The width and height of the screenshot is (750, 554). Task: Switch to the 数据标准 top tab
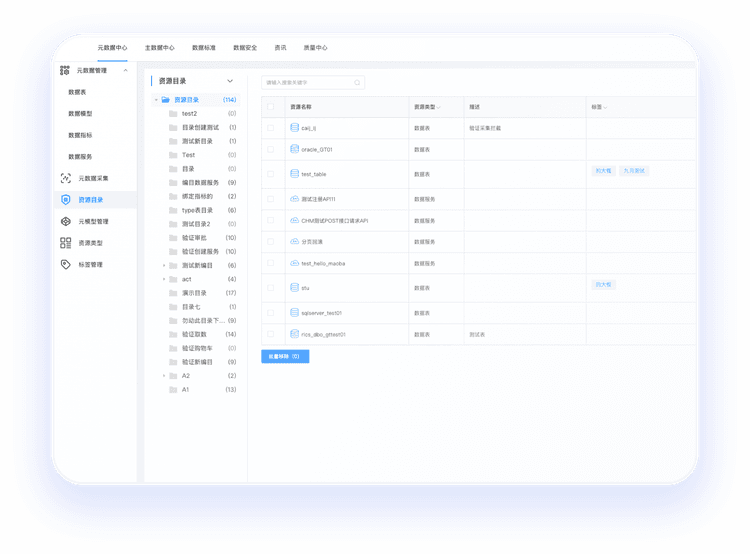point(204,47)
